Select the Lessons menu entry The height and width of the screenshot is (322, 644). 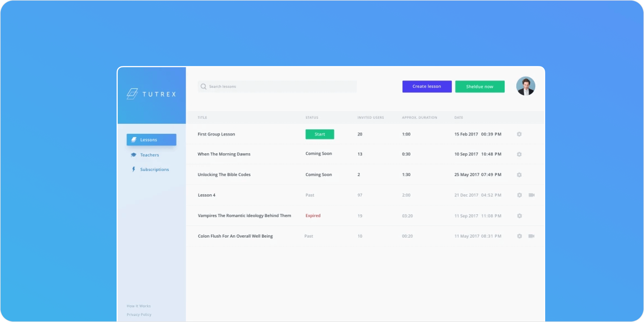[149, 140]
